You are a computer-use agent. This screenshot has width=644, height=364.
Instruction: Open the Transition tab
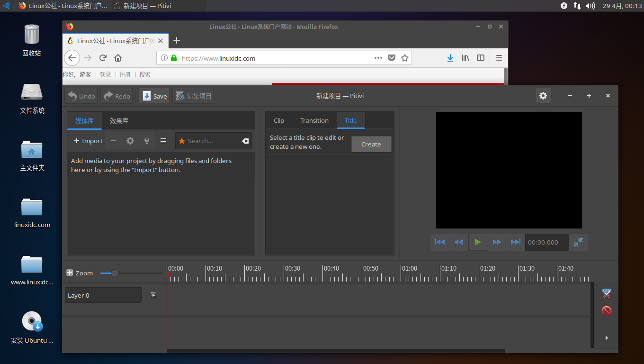point(314,120)
